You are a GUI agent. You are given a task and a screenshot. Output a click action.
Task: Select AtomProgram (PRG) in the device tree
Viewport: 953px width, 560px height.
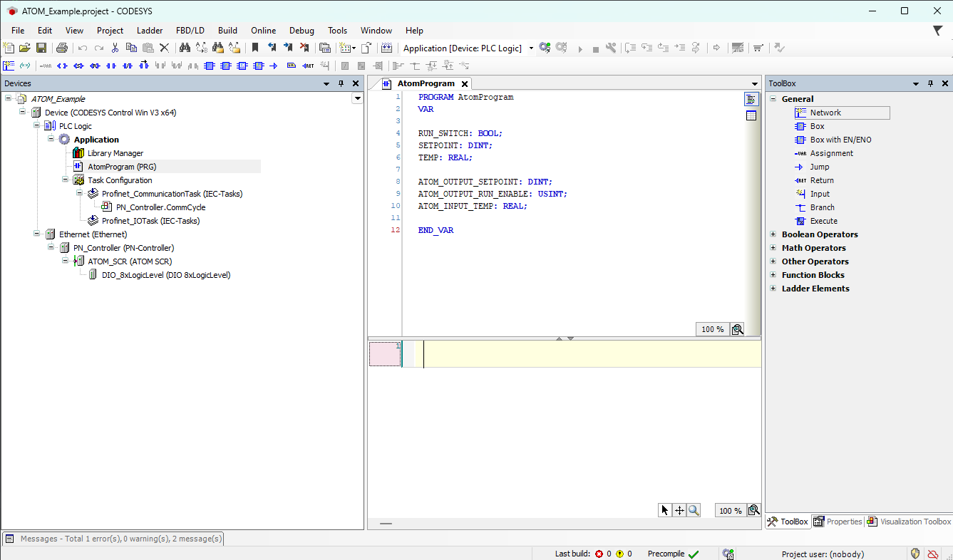coord(121,166)
